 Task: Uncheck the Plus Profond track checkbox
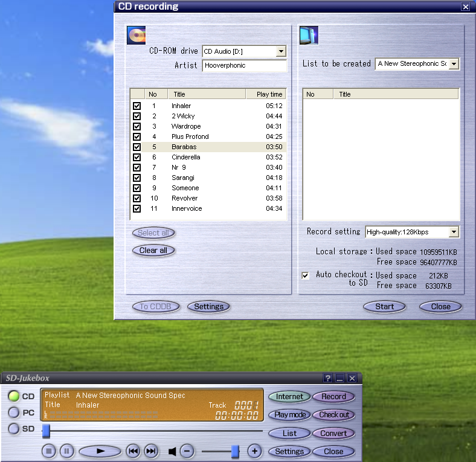coord(137,136)
